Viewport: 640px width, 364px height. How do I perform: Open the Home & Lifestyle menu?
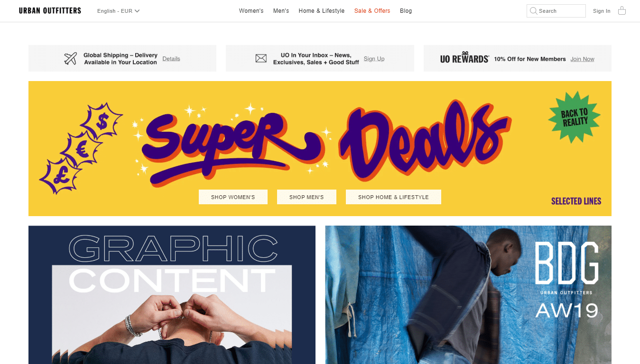click(322, 11)
